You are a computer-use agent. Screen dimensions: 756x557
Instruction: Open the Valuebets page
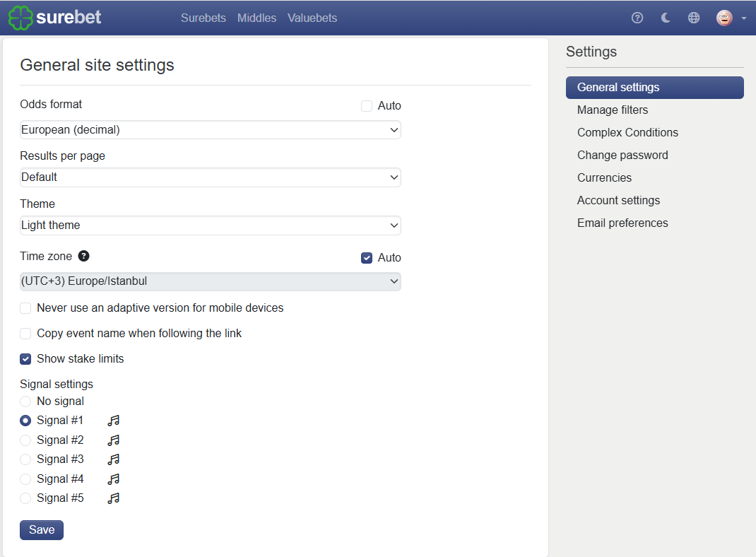point(312,18)
